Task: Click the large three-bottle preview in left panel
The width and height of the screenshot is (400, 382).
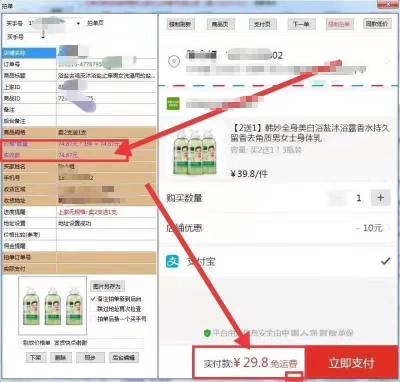Action: pos(53,306)
